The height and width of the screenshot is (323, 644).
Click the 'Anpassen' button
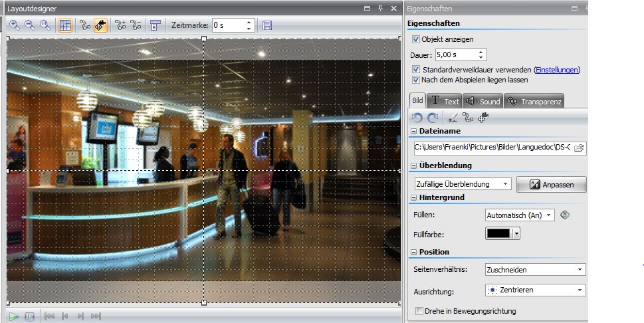tap(551, 185)
